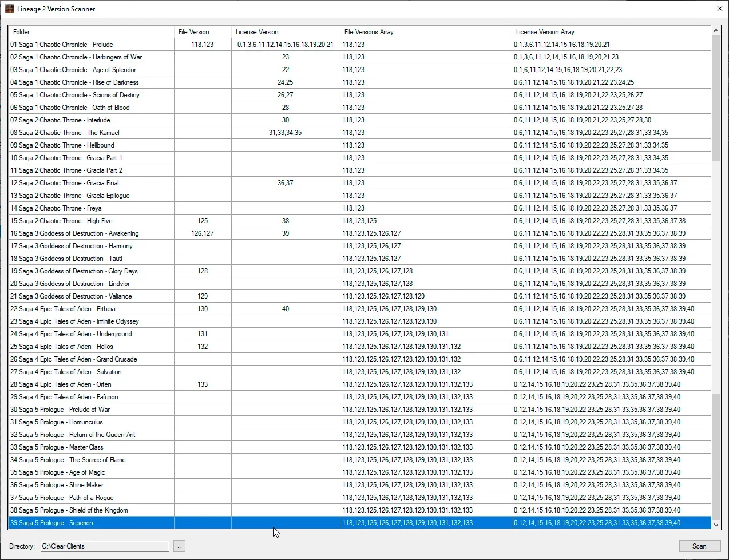The image size is (729, 560).
Task: Select row 09 Hellbound
Action: point(359,145)
